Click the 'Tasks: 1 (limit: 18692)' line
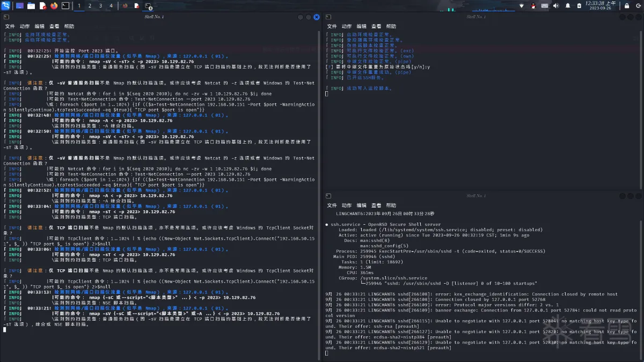The height and width of the screenshot is (362, 644). pyautogui.click(x=373, y=262)
